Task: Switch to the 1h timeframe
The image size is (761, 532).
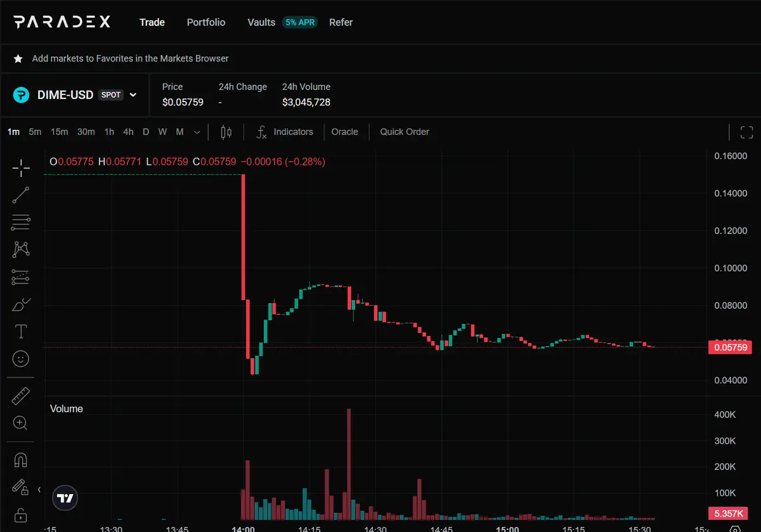Action: pos(110,132)
